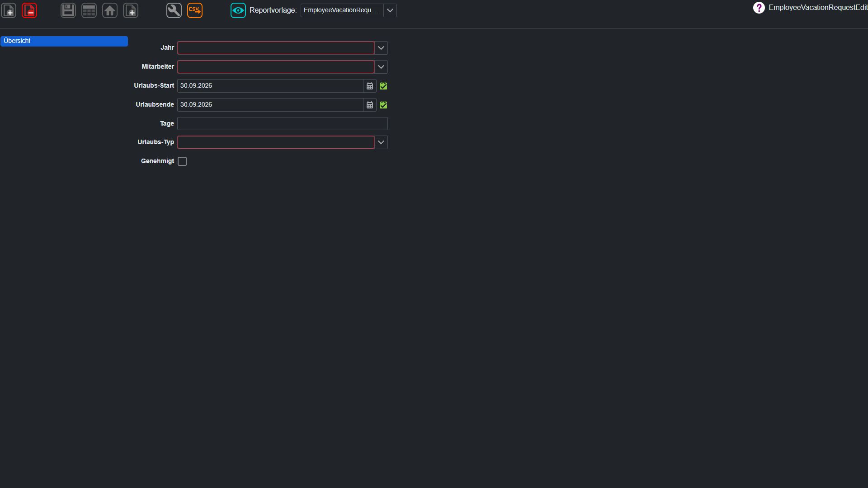Expand the Jahr dropdown arrow
This screenshot has height=488, width=868.
point(381,48)
